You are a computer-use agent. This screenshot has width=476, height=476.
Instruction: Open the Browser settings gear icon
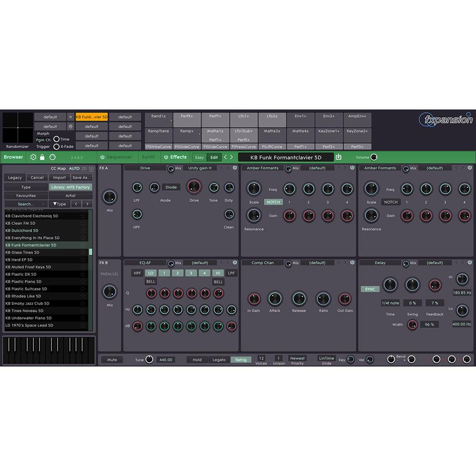[x=33, y=157]
